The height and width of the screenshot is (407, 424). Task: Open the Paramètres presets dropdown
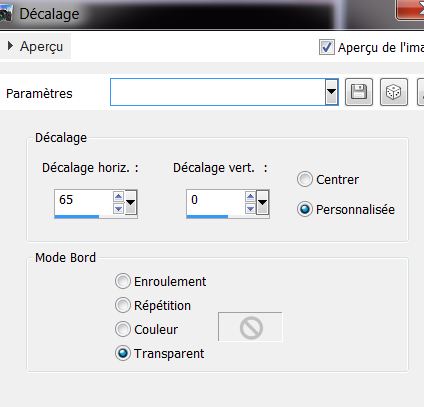click(x=331, y=92)
